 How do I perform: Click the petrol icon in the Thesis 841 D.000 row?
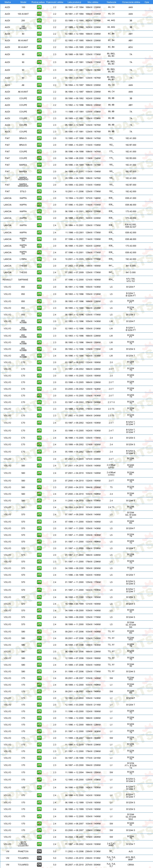[39, 272]
